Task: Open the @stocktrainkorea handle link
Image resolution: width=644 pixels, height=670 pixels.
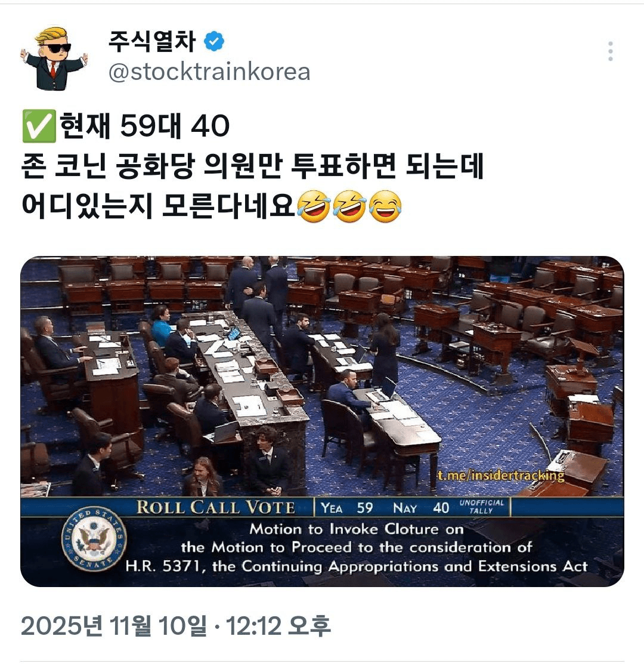Action: tap(209, 72)
